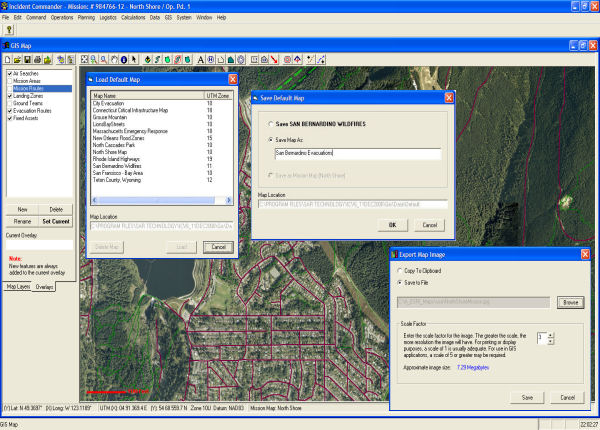Close the Load Default Map dialog

(x=233, y=79)
